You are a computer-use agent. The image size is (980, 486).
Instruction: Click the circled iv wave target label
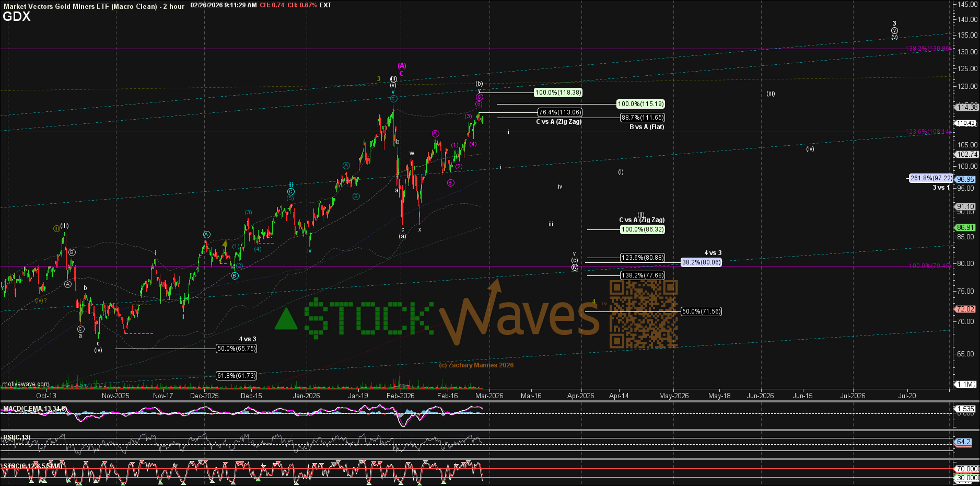point(575,268)
